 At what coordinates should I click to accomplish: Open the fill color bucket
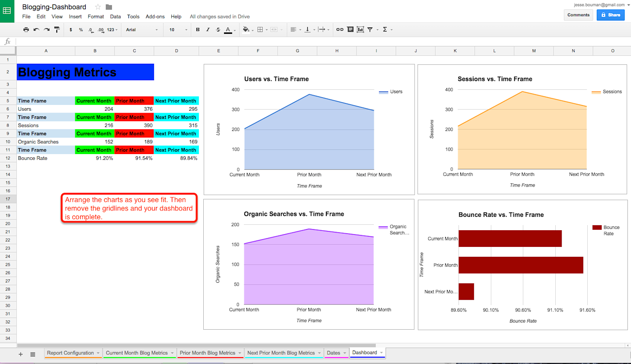(x=246, y=30)
